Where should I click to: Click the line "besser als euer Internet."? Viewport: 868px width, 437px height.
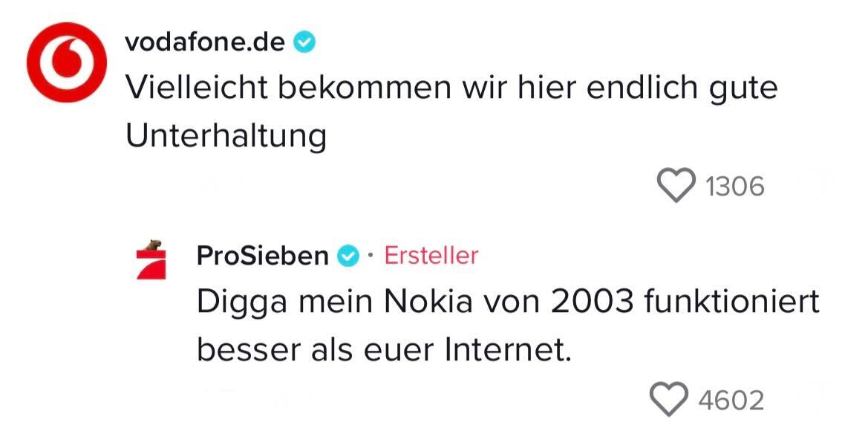384,350
